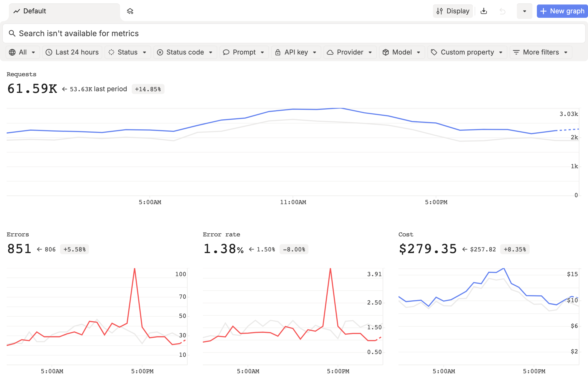The width and height of the screenshot is (588, 381).
Task: Click the speech bubble Prompt icon
Action: pos(226,52)
